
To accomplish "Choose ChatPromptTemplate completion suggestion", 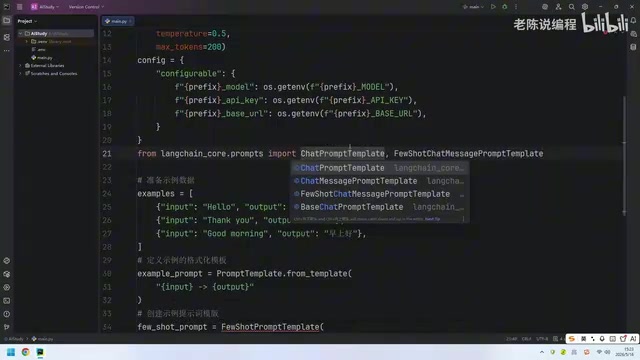I will coord(380,168).
